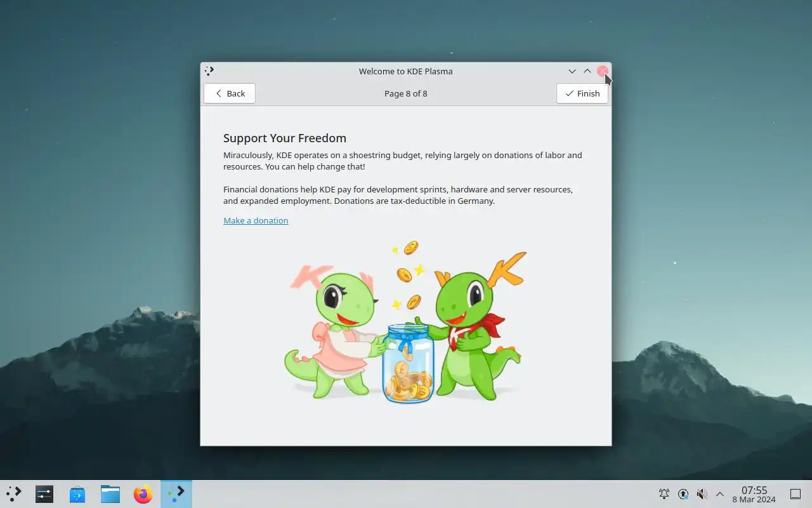This screenshot has height=508, width=812.
Task: Expand hidden system tray icons arrow
Action: [720, 494]
